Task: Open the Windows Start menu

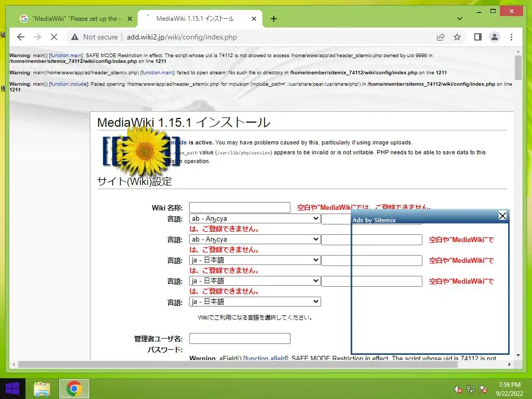Action: (12, 389)
